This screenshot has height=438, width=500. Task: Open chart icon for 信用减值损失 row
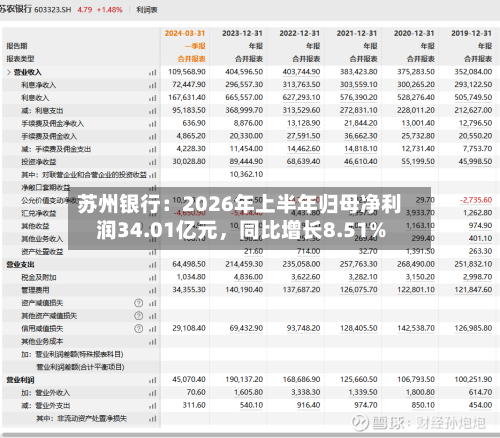coord(152,329)
